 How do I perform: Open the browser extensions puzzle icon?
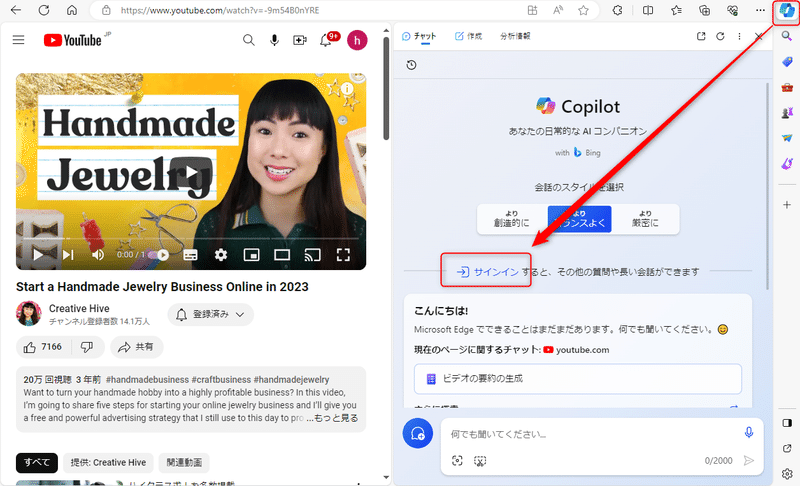pyautogui.click(x=617, y=10)
